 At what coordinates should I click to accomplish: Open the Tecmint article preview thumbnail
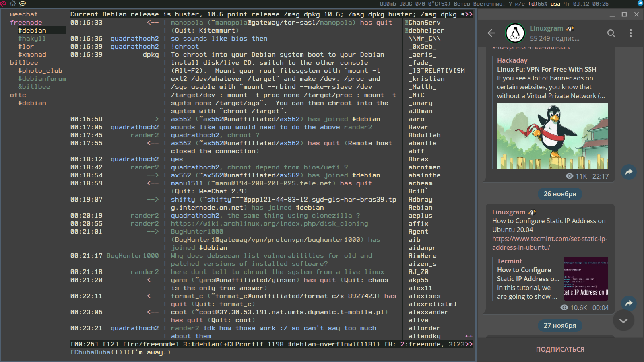(x=586, y=279)
